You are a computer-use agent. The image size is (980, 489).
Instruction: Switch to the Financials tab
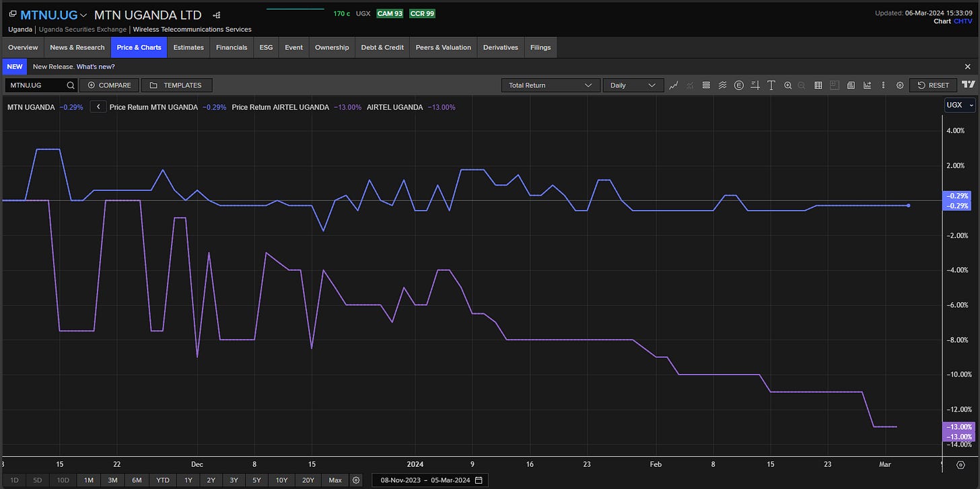coord(232,47)
